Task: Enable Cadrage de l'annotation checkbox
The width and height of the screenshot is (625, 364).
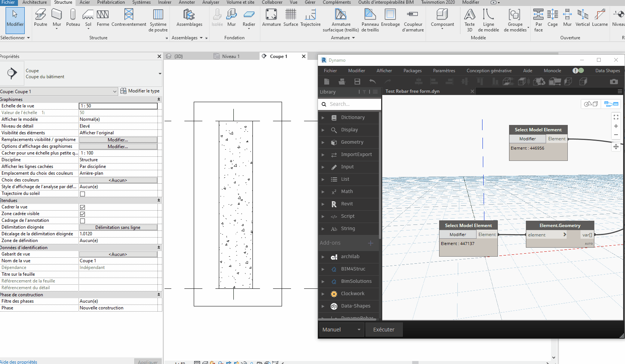Action: click(x=82, y=221)
